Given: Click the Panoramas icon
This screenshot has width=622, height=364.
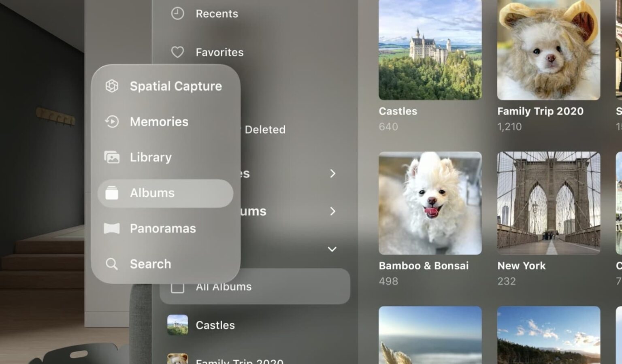Looking at the screenshot, I should click(111, 228).
